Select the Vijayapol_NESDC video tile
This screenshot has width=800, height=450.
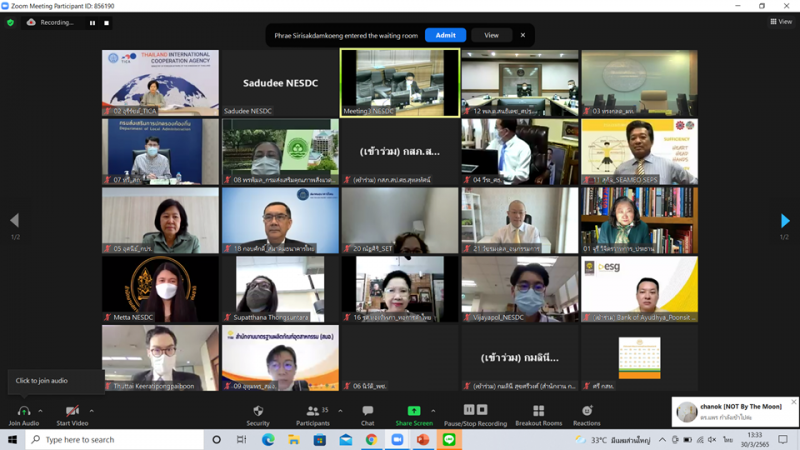point(520,289)
